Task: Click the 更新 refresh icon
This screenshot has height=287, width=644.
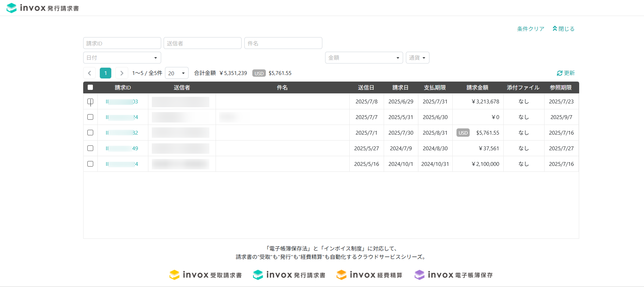Action: pyautogui.click(x=559, y=73)
